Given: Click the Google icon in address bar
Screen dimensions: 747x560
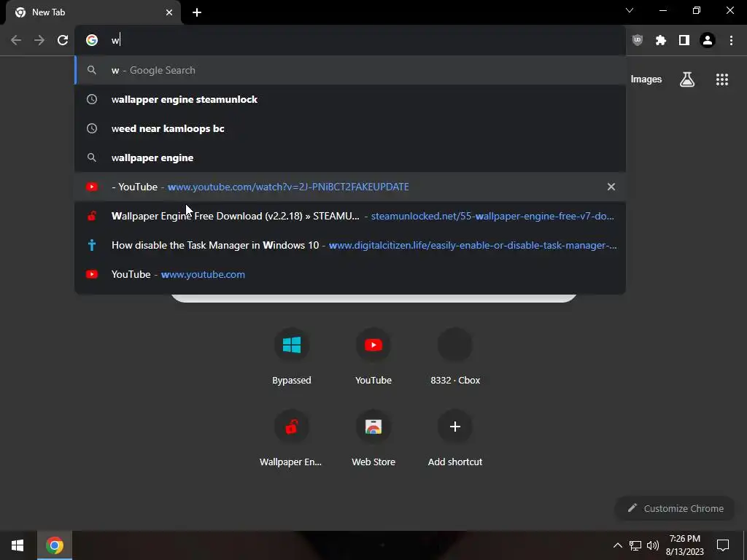Looking at the screenshot, I should coord(92,40).
